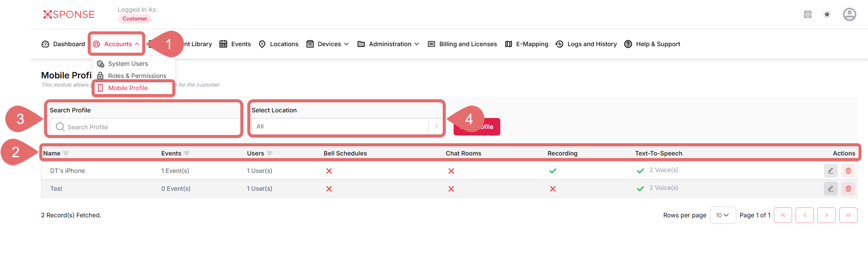Click the Xsponse logo

pos(69,14)
